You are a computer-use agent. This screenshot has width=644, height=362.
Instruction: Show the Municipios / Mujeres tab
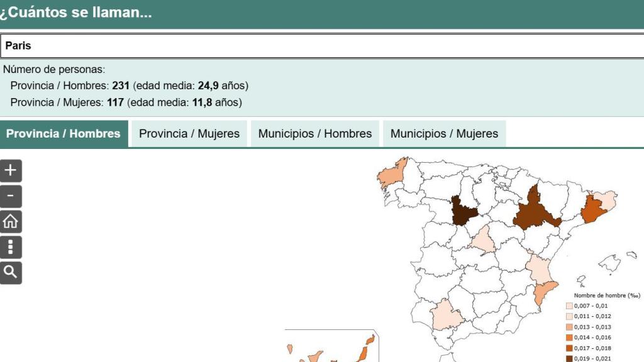point(444,134)
